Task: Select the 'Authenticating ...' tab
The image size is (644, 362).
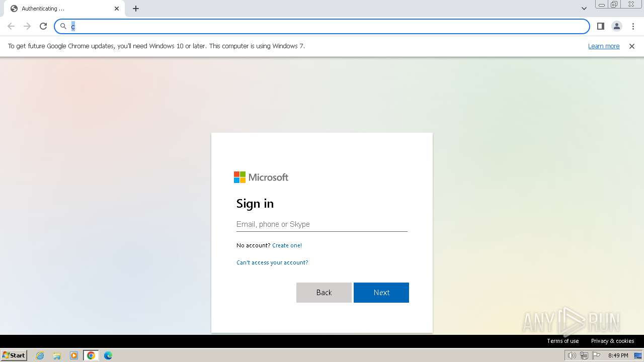Action: click(x=64, y=9)
